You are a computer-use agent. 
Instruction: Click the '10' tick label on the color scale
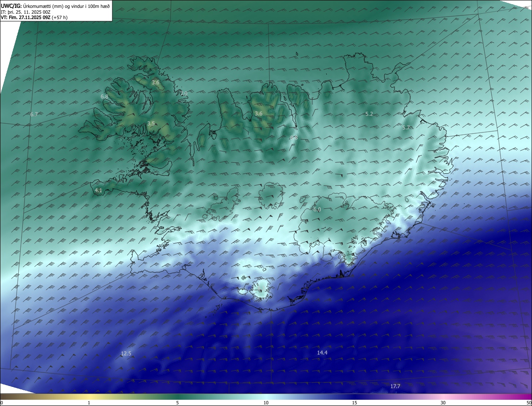click(x=266, y=403)
